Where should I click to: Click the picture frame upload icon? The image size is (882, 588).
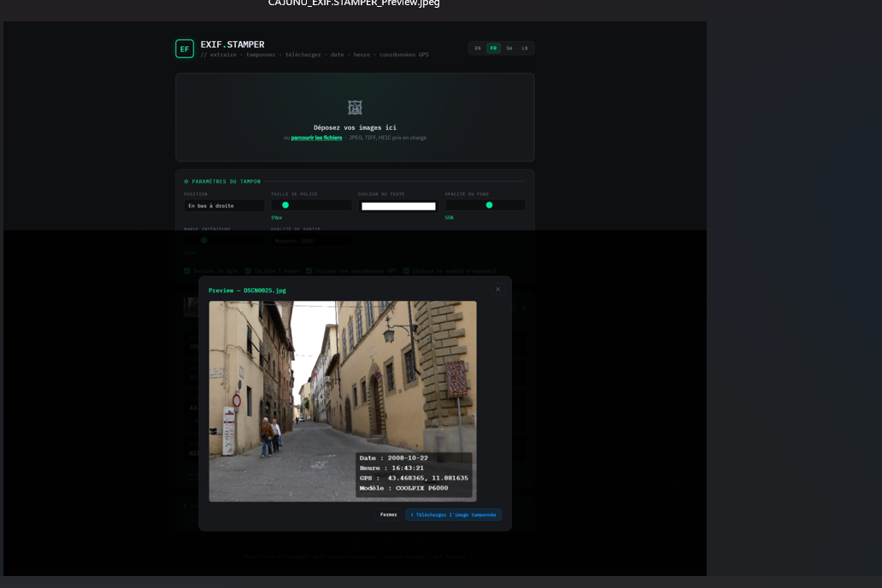(x=355, y=107)
